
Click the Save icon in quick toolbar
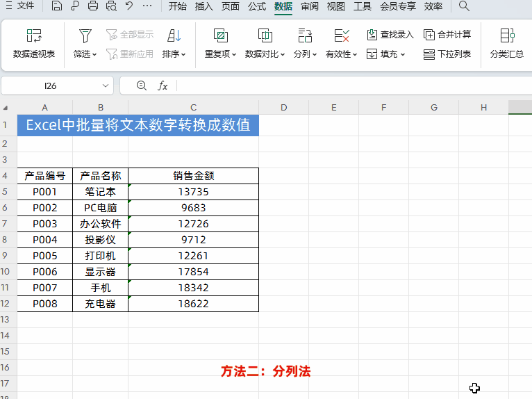(57, 6)
